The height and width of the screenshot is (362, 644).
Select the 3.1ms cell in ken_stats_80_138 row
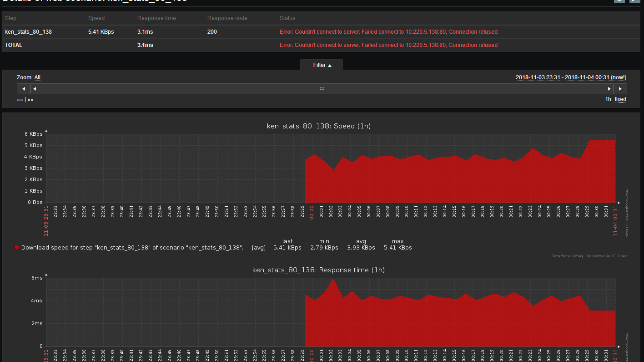[x=145, y=32]
